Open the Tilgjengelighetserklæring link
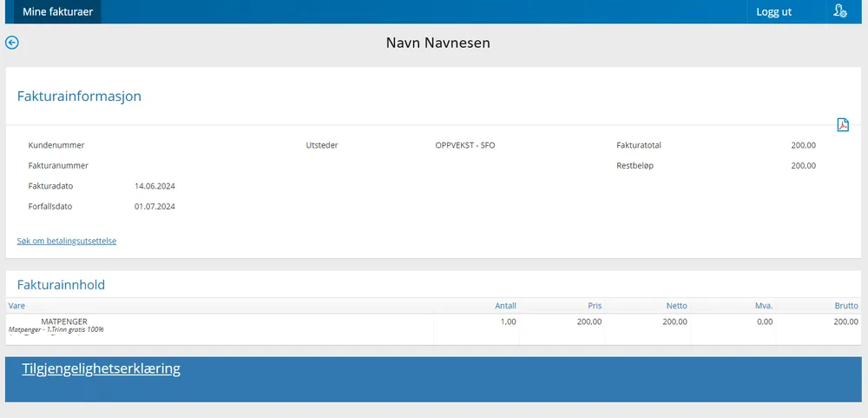The width and height of the screenshot is (868, 418). point(101,368)
